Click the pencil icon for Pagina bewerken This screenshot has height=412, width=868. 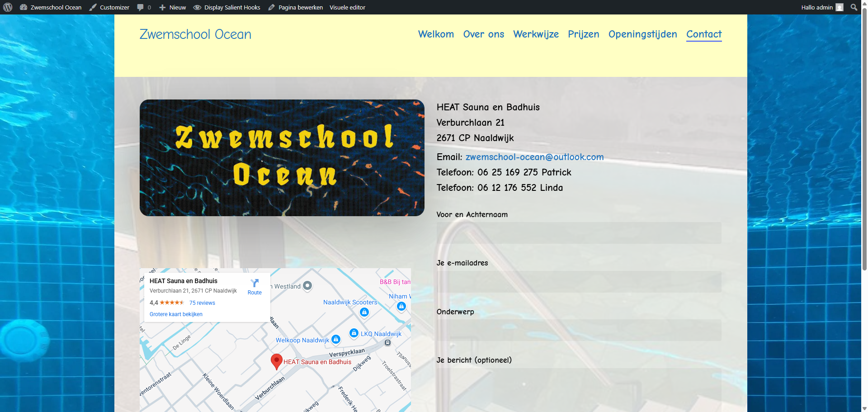[x=271, y=7]
